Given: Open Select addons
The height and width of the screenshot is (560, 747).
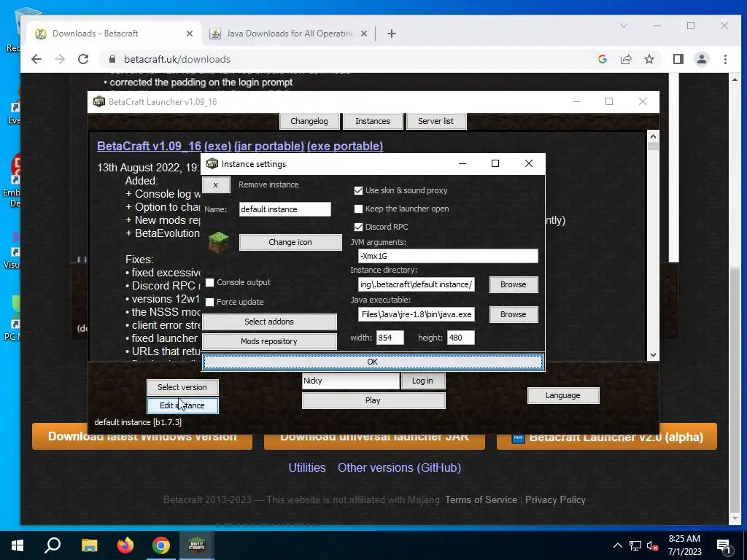Looking at the screenshot, I should pyautogui.click(x=269, y=322).
